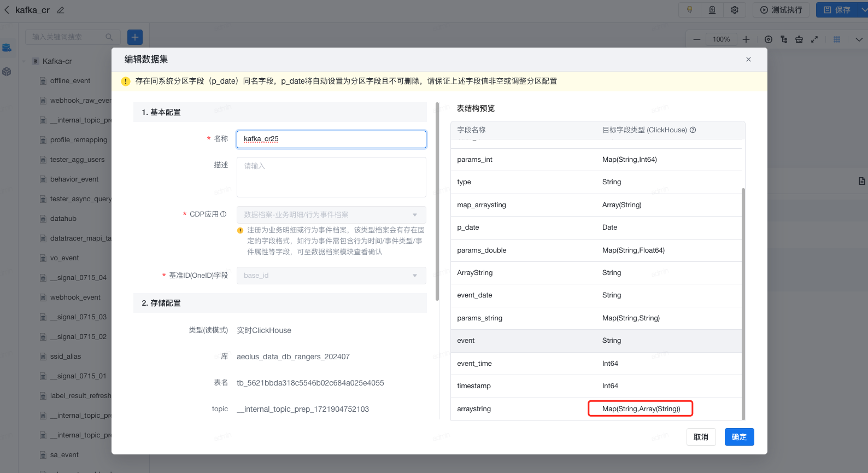
Task: Click the auto-layout tree icon
Action: tap(784, 39)
